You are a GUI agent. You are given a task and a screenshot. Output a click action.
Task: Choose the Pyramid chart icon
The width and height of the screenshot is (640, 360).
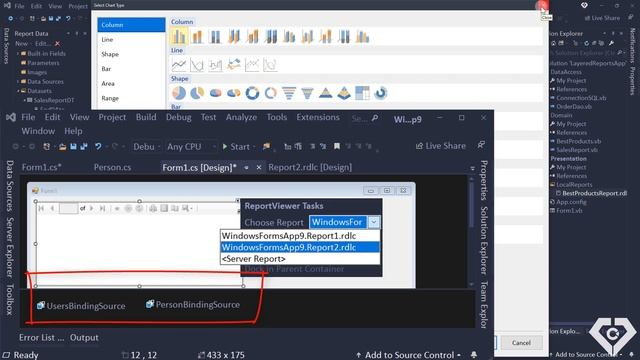tap(326, 93)
